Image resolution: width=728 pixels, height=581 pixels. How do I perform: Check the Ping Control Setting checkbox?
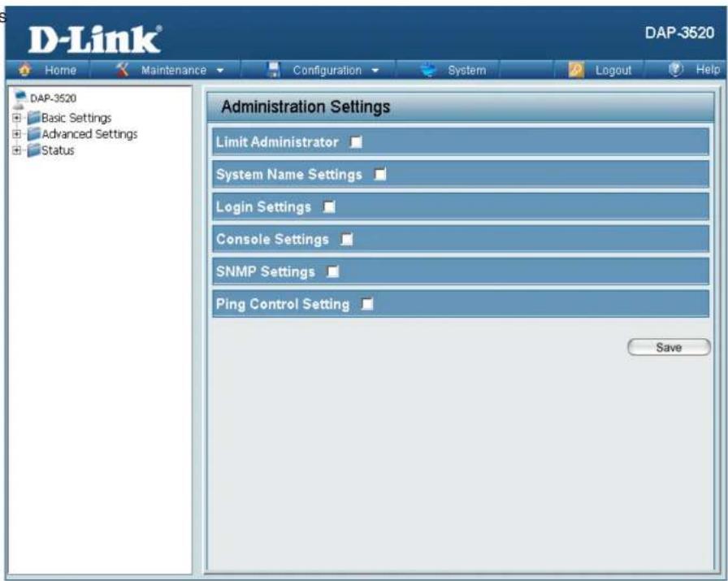(x=367, y=304)
